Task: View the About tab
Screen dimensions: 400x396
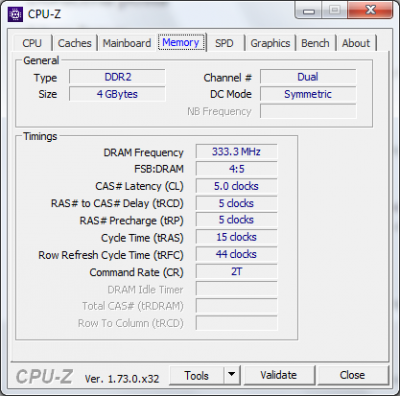Action: [356, 43]
